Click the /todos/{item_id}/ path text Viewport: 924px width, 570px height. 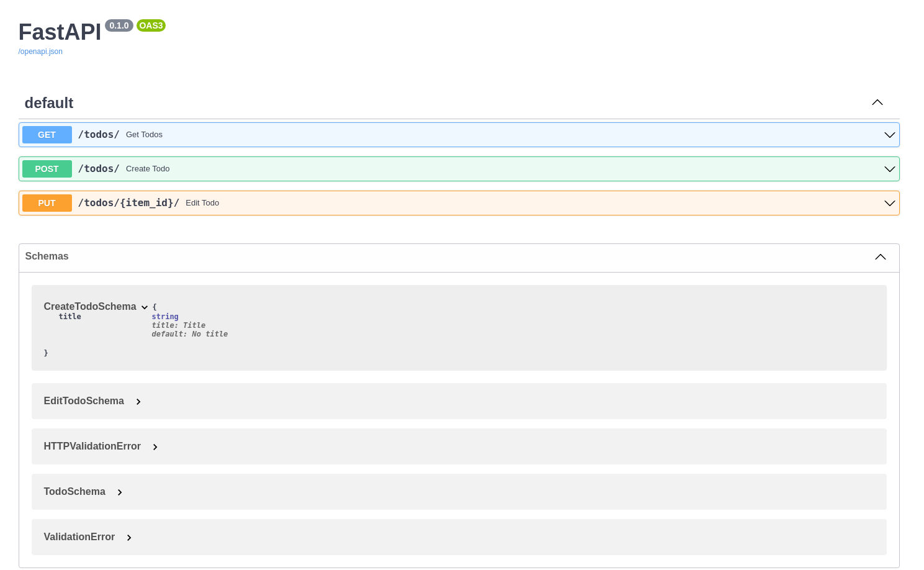click(x=128, y=203)
